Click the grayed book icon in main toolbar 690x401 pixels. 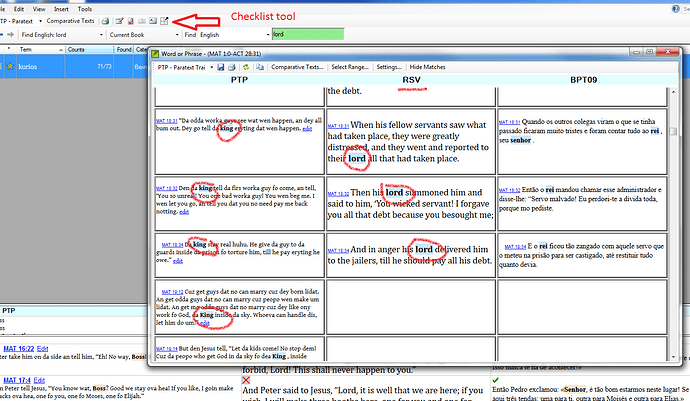142,21
